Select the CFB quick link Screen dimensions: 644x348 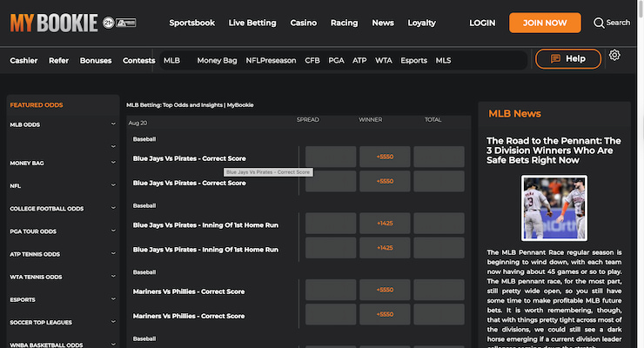pos(312,60)
